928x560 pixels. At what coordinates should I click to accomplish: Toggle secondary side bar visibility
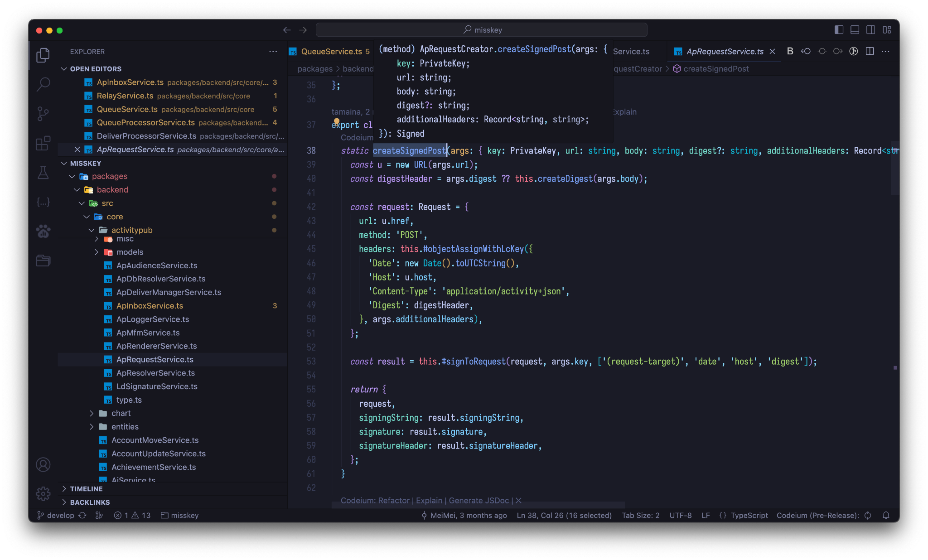(870, 30)
